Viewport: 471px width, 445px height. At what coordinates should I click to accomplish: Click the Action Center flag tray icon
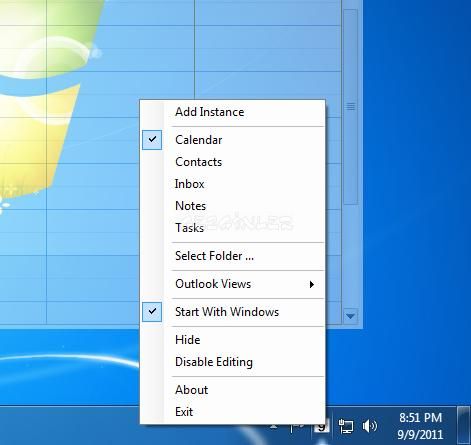[x=296, y=428]
